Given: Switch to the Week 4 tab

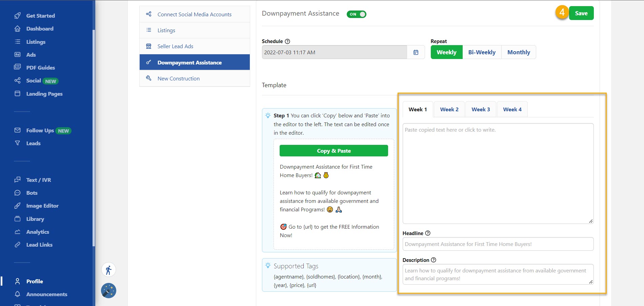Looking at the screenshot, I should click(512, 110).
